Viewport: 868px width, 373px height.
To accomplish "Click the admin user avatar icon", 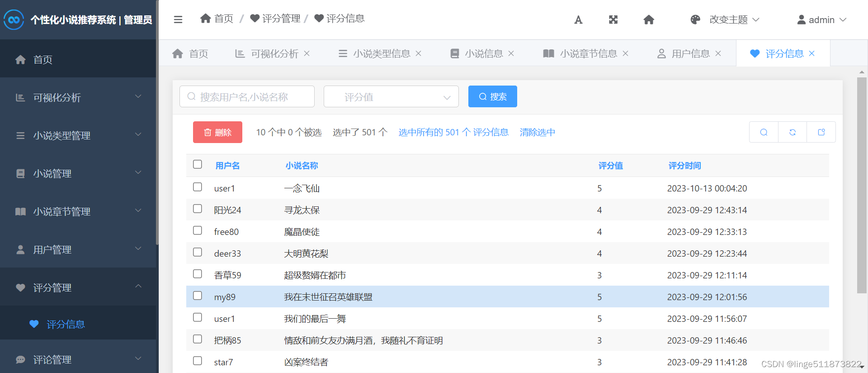I will click(802, 19).
